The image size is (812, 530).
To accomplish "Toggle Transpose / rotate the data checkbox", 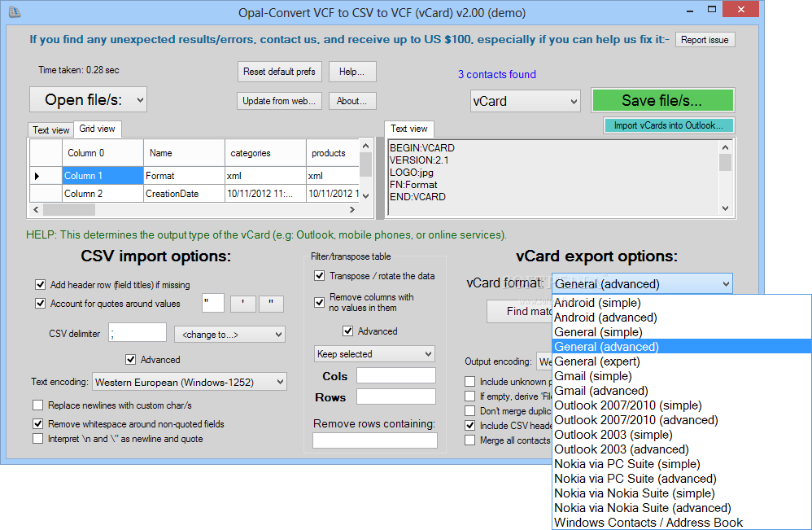I will pyautogui.click(x=320, y=276).
